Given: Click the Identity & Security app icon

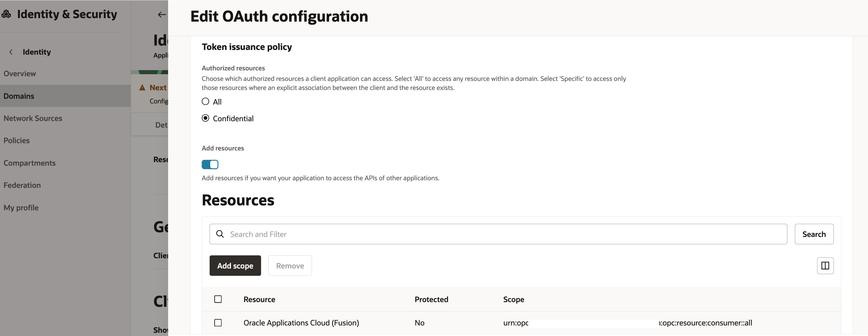Looking at the screenshot, I should click(7, 14).
